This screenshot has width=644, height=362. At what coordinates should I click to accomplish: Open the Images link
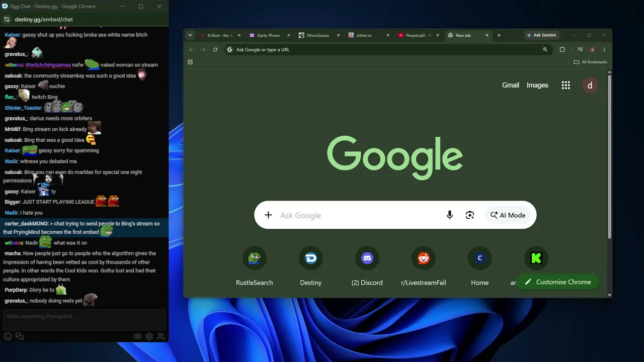537,85
